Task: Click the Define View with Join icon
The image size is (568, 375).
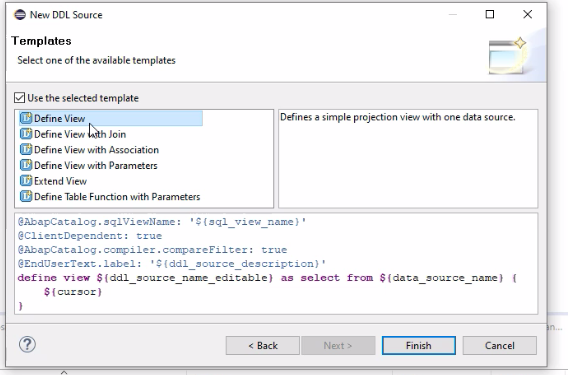Action: (26, 134)
